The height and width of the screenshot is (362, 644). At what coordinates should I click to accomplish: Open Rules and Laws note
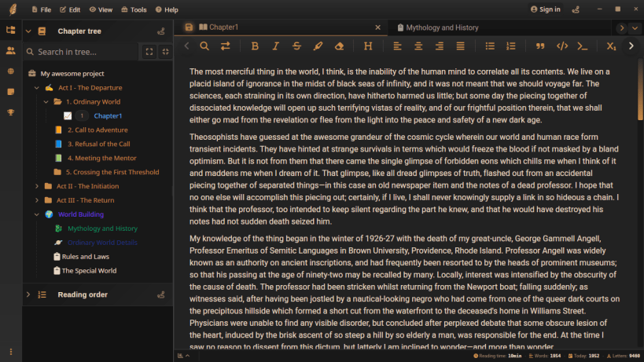86,257
